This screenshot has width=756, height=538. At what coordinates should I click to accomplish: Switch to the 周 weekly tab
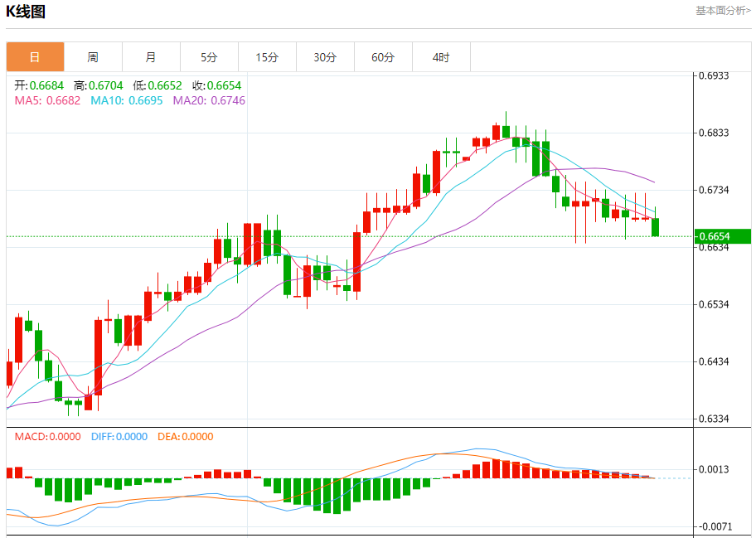(93, 57)
